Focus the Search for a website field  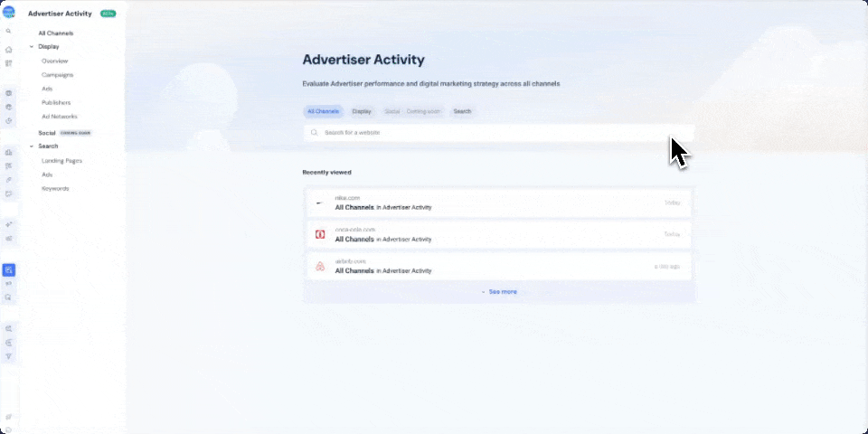tap(499, 133)
